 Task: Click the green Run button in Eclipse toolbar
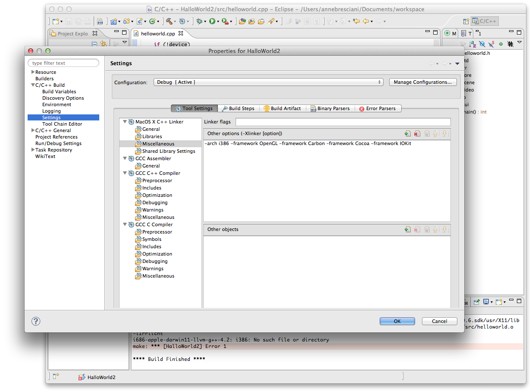212,21
